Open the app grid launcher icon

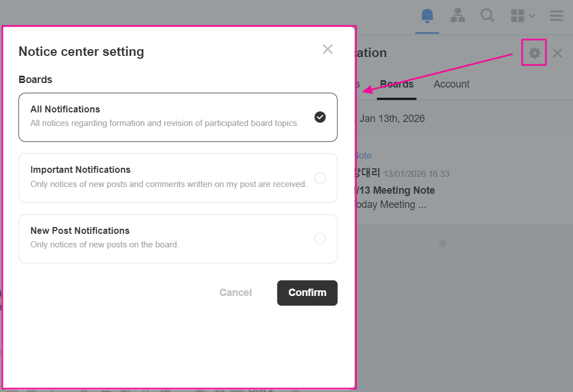click(x=518, y=16)
